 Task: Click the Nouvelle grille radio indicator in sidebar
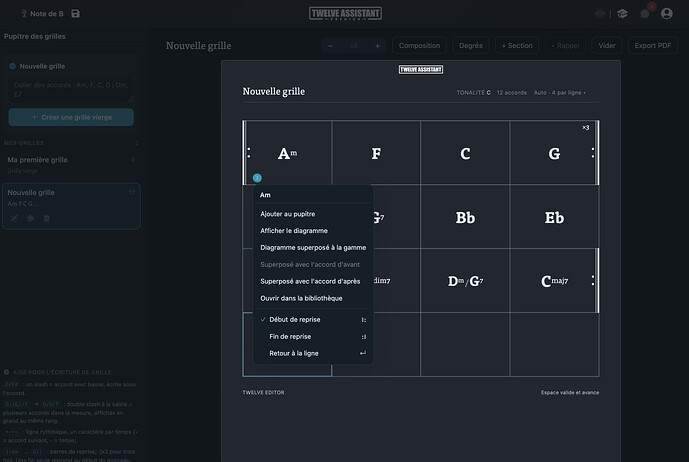[x=12, y=66]
